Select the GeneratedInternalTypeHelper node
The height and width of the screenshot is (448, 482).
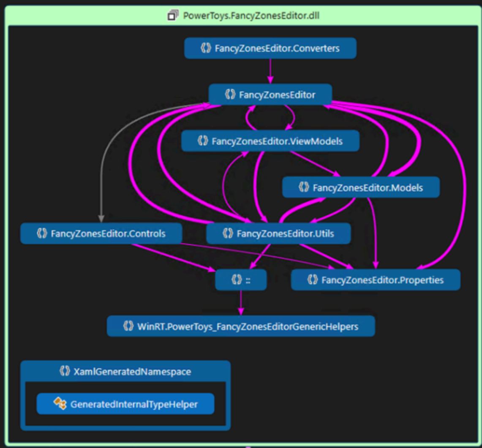pos(126,404)
